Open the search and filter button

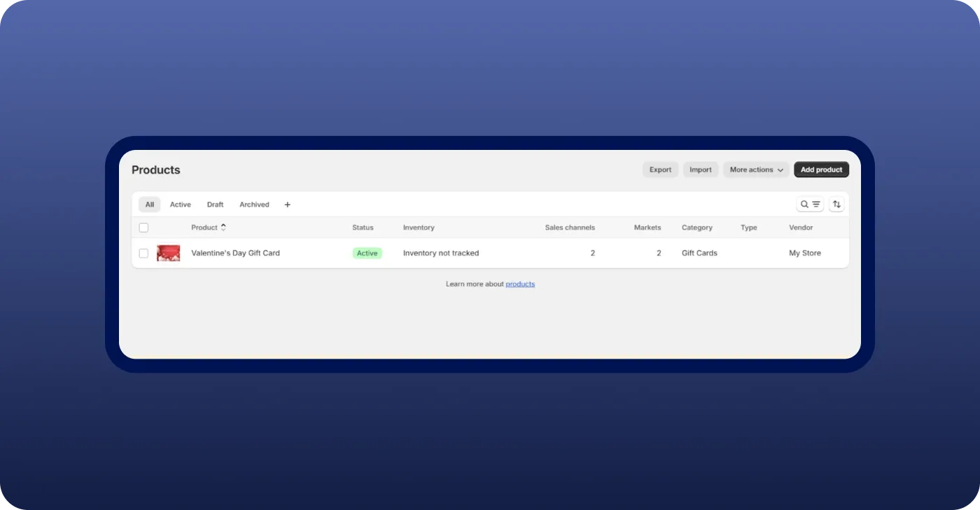click(810, 205)
